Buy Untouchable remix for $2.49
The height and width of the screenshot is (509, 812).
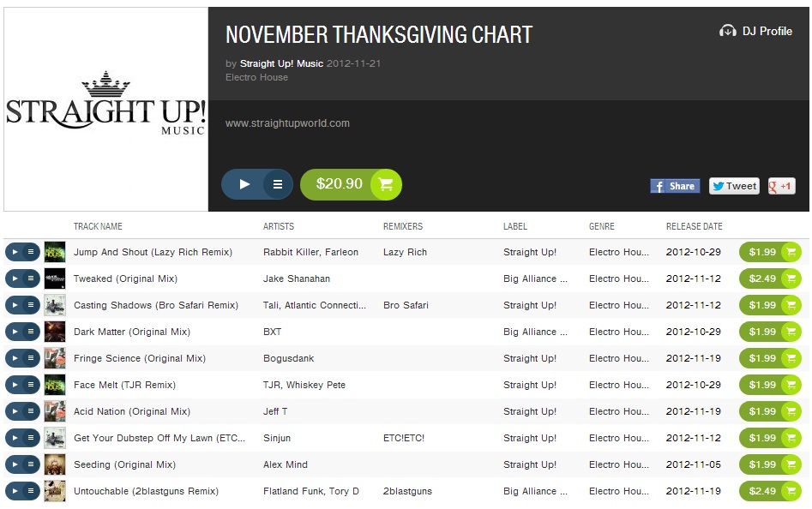[x=769, y=491]
